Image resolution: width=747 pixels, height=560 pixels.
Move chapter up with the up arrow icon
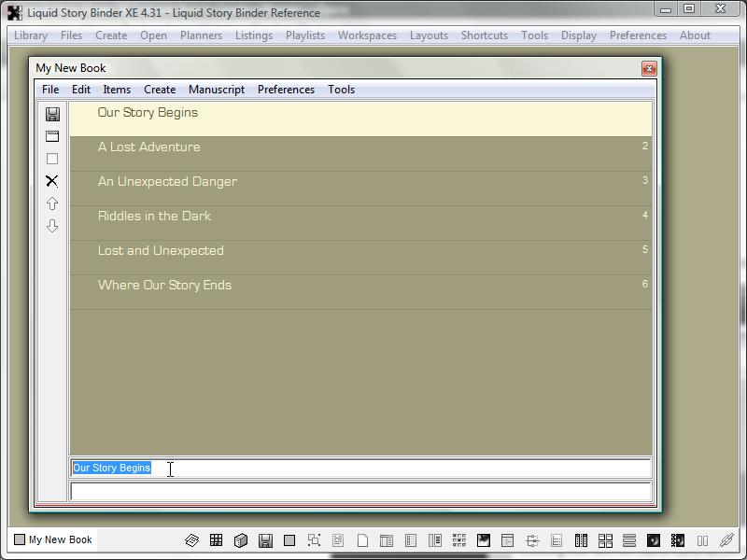[52, 203]
